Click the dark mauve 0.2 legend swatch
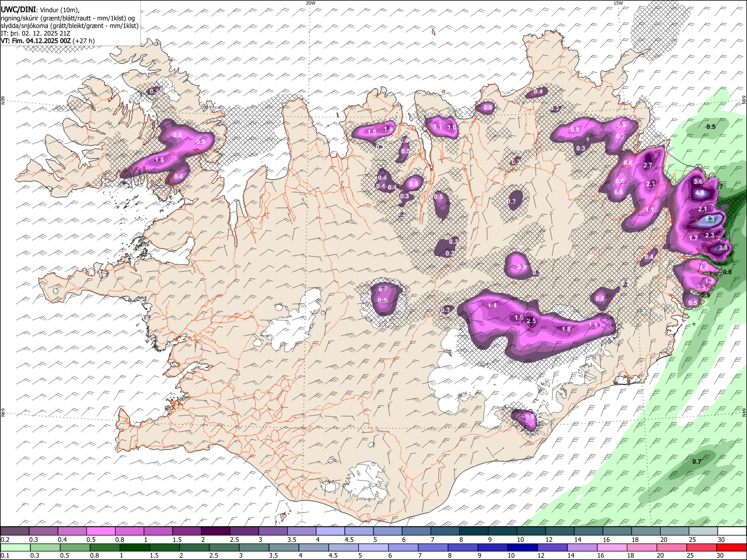The width and height of the screenshot is (747, 560). click(x=15, y=531)
